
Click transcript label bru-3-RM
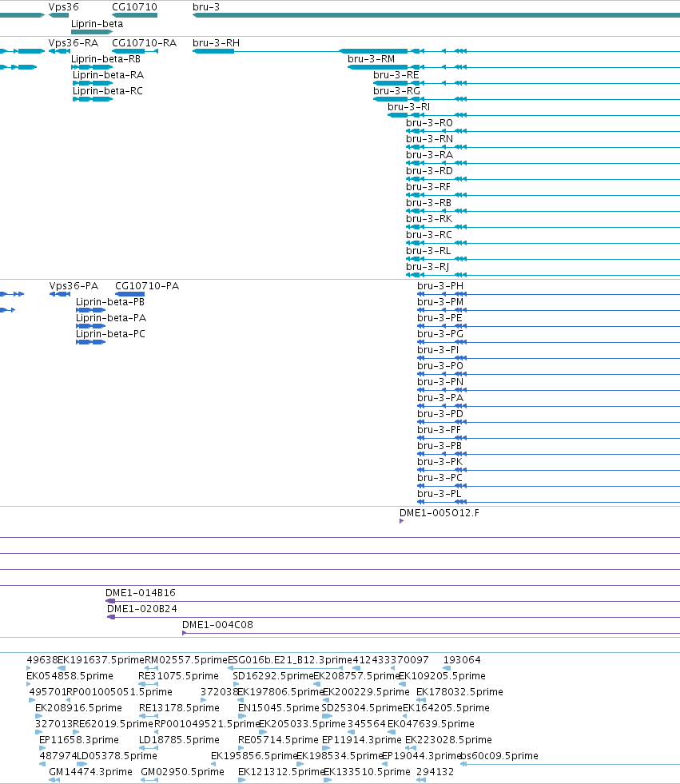pos(371,59)
